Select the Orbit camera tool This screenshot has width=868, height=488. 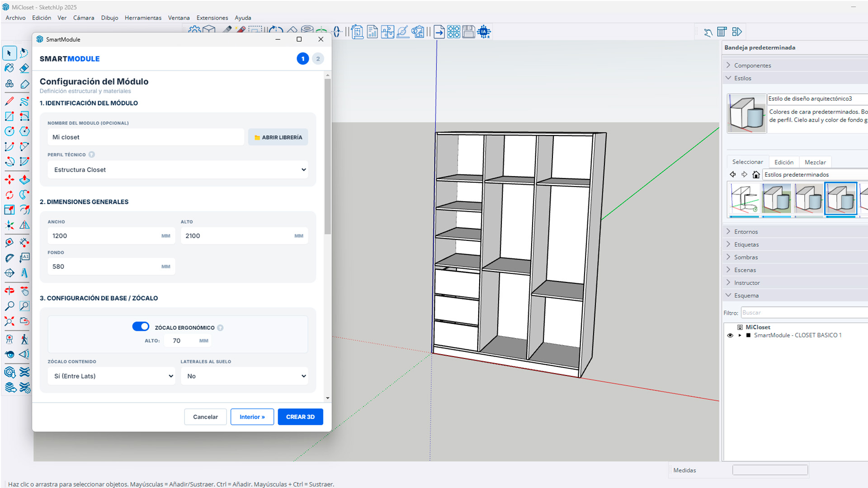coord(9,291)
